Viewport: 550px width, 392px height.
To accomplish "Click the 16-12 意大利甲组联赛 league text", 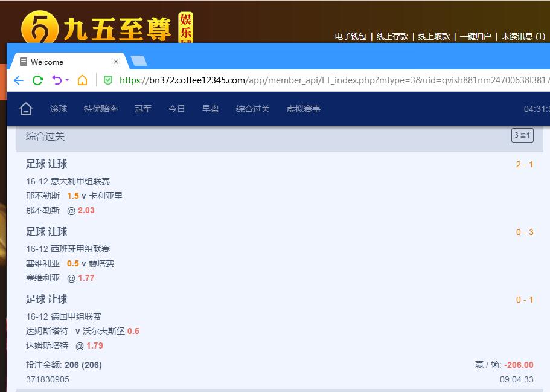I will [x=68, y=181].
